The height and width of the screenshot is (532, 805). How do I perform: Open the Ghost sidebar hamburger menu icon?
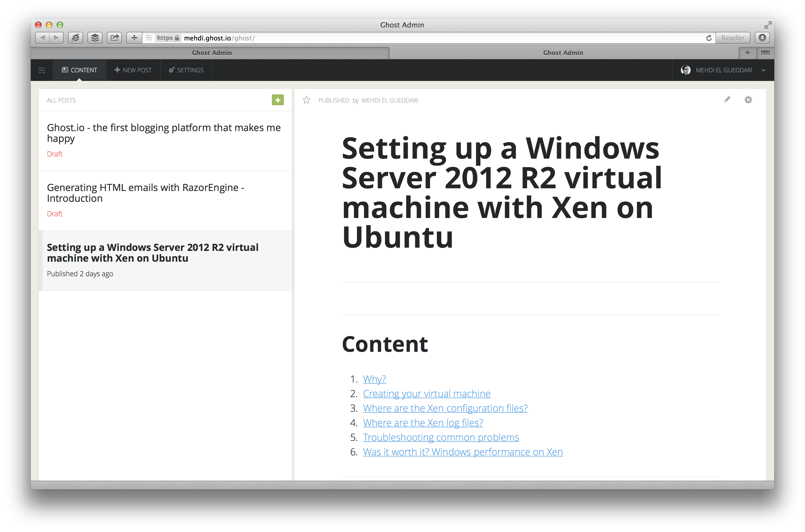(42, 70)
